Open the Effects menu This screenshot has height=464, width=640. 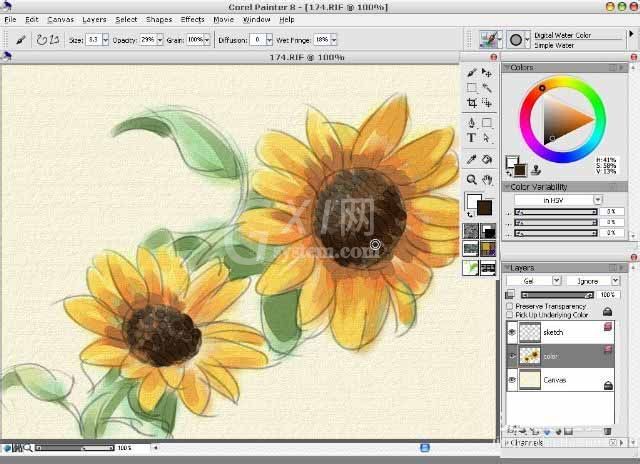pyautogui.click(x=192, y=20)
